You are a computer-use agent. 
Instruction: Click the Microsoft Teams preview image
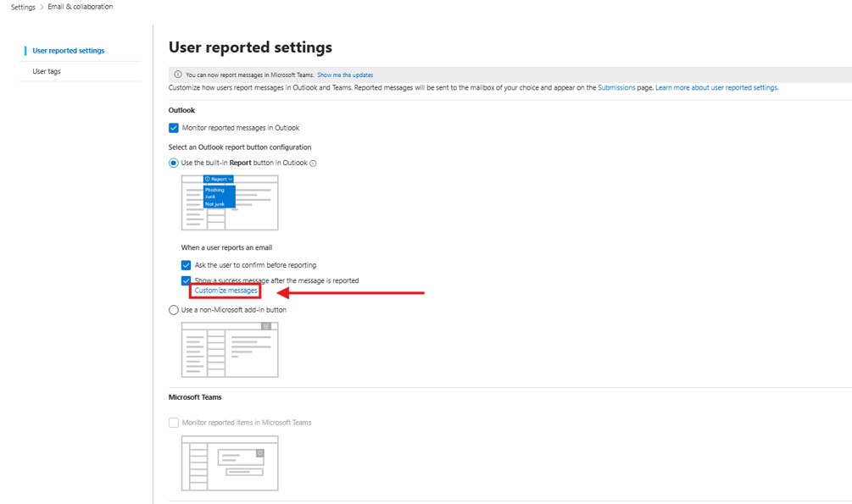[x=230, y=463]
